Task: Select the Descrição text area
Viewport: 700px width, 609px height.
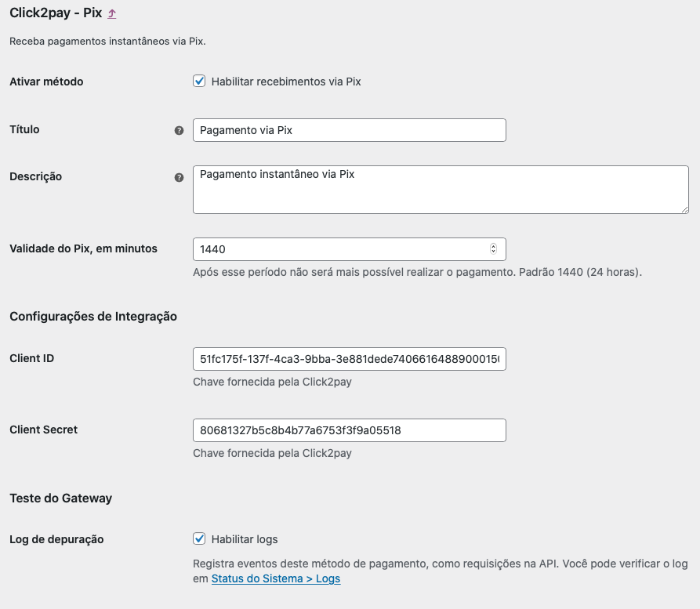Action: pos(439,188)
